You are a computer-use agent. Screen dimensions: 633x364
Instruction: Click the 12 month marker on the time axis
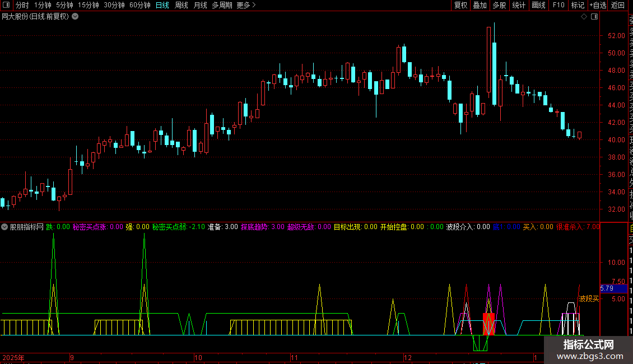click(x=408, y=357)
